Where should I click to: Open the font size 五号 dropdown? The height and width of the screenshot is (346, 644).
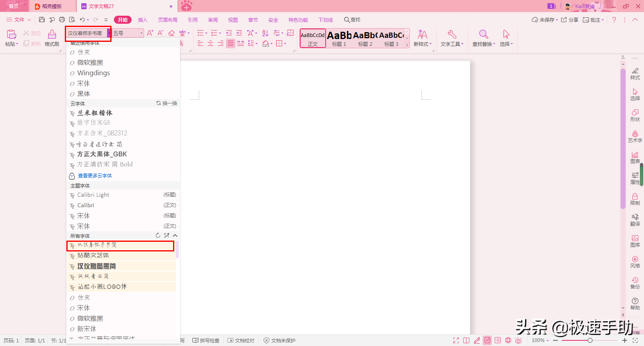point(141,33)
